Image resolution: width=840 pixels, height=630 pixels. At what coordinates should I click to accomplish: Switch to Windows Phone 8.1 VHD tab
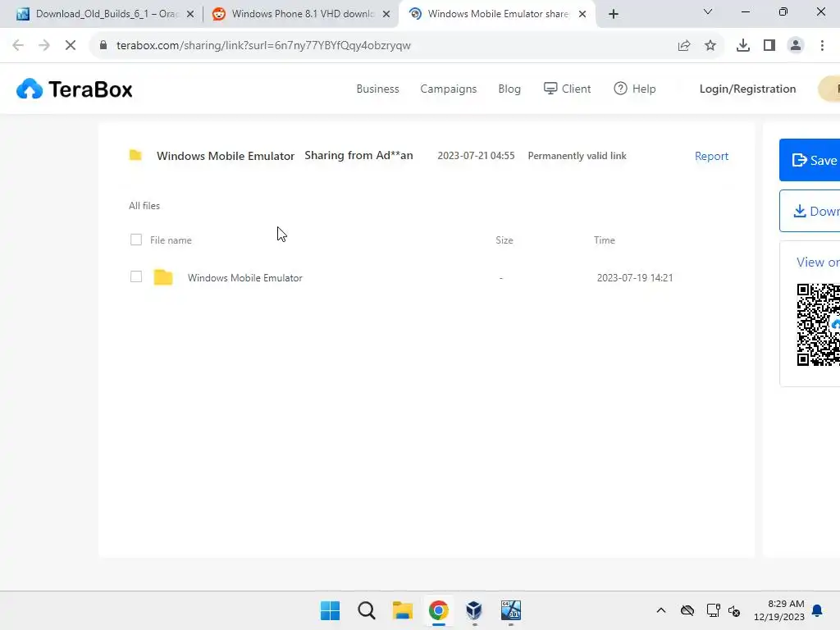(x=302, y=14)
